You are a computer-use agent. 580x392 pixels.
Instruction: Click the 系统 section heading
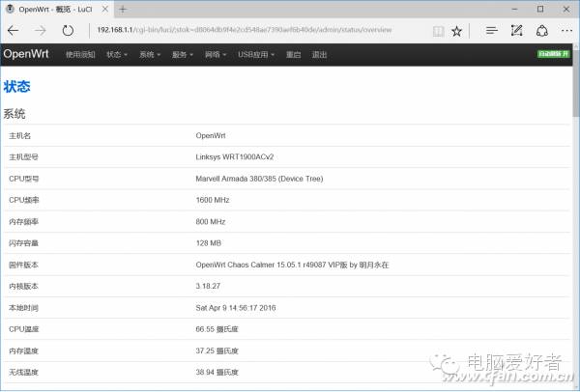click(14, 113)
